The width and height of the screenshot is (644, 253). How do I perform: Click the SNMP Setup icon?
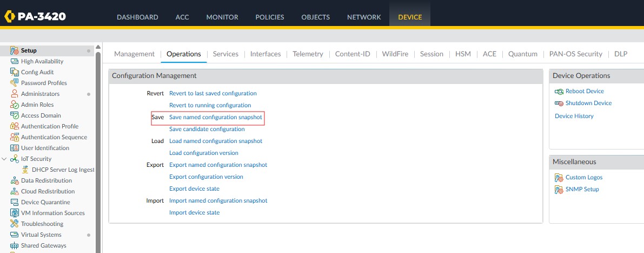pos(559,190)
